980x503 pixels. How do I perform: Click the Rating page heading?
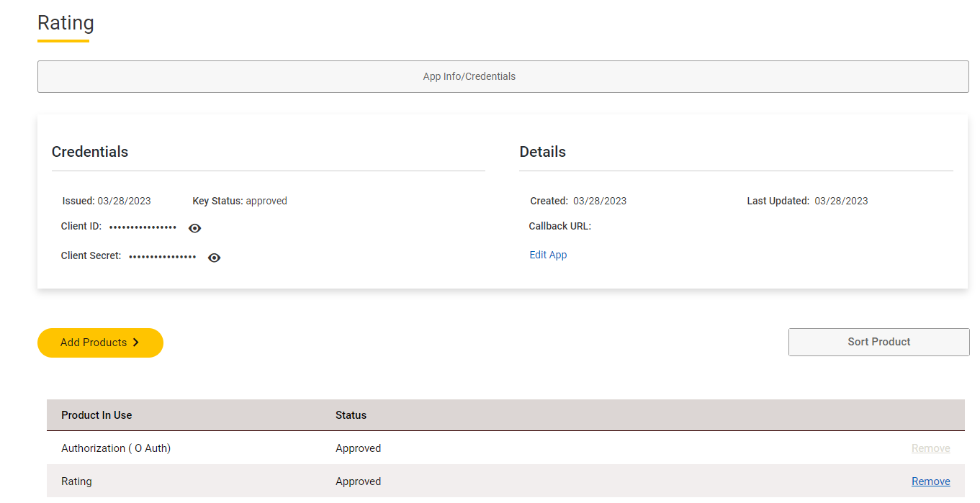pos(66,23)
